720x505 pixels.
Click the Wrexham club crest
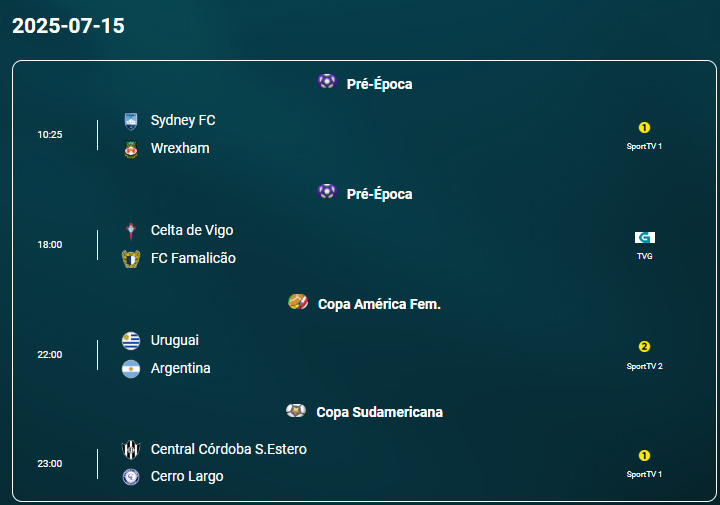[131, 149]
